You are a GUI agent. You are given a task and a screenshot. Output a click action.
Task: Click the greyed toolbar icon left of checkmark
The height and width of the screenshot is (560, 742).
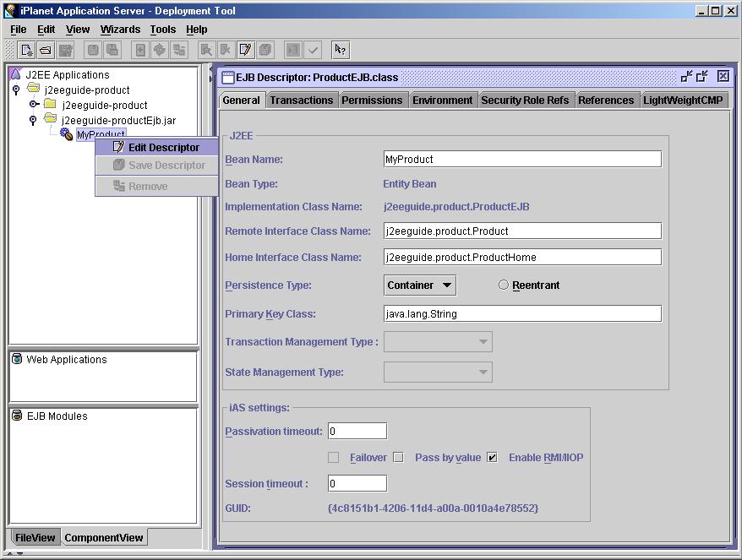pyautogui.click(x=293, y=50)
